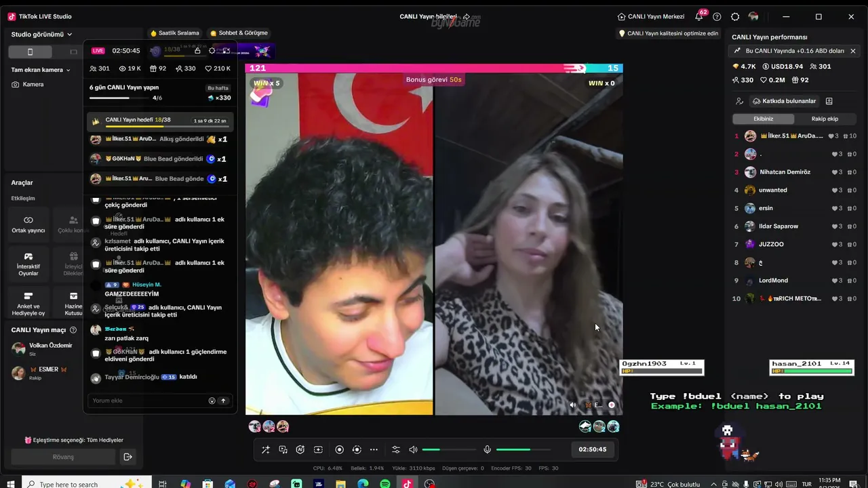Click the Bu hafta label

coord(218,88)
